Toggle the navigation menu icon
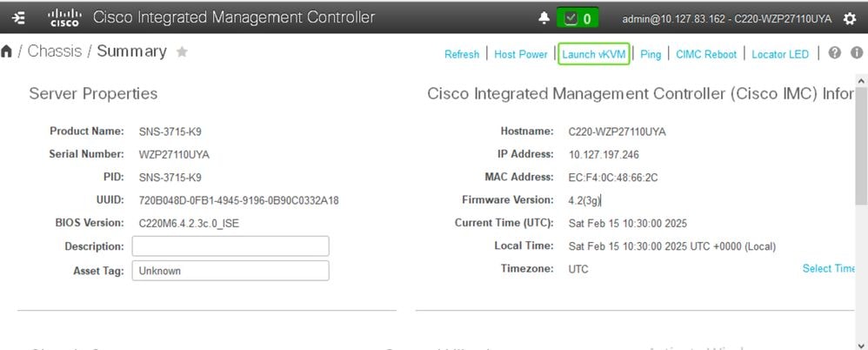The image size is (868, 350). (x=18, y=17)
